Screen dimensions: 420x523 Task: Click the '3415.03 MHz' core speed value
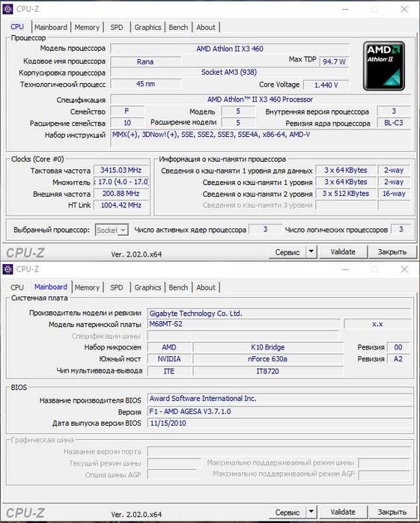pyautogui.click(x=121, y=170)
